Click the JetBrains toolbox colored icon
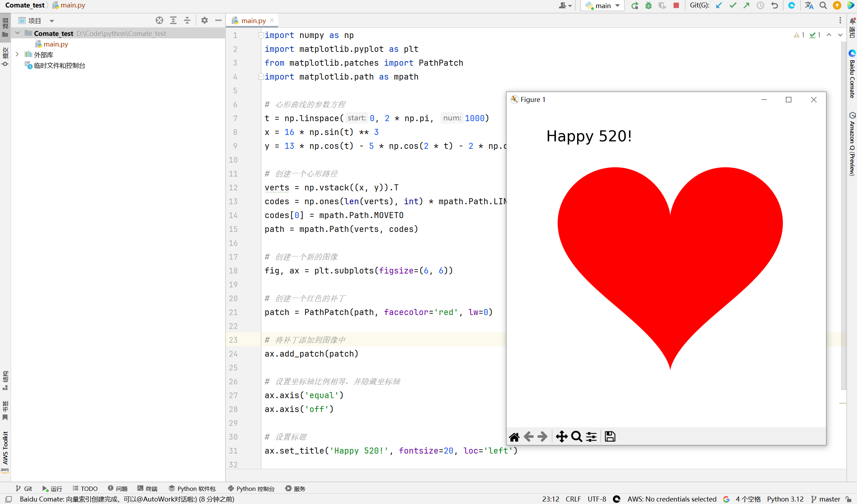This screenshot has width=857, height=504. click(851, 5)
